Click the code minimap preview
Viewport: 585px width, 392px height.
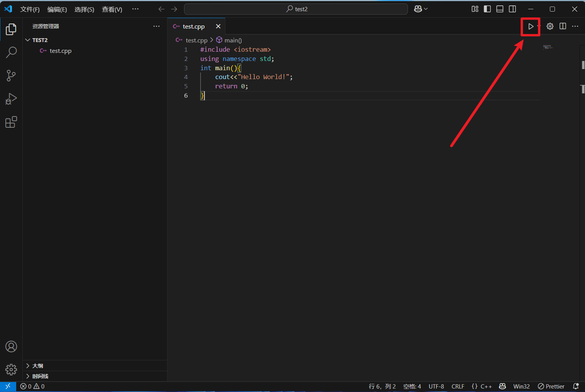[x=548, y=47]
